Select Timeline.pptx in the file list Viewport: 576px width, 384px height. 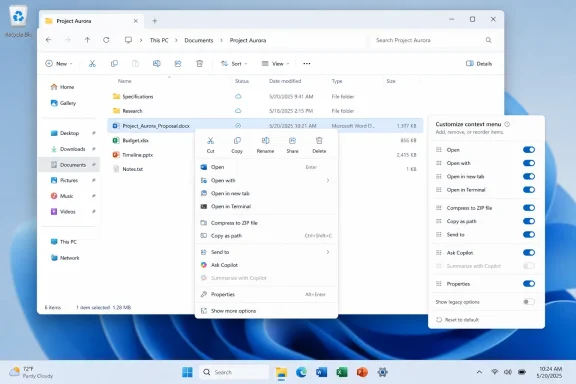[x=137, y=155]
